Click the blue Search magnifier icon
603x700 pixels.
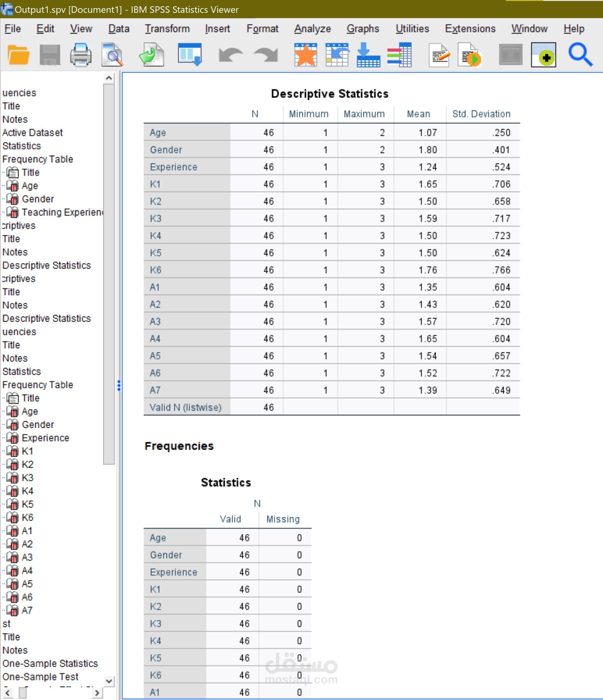click(580, 55)
